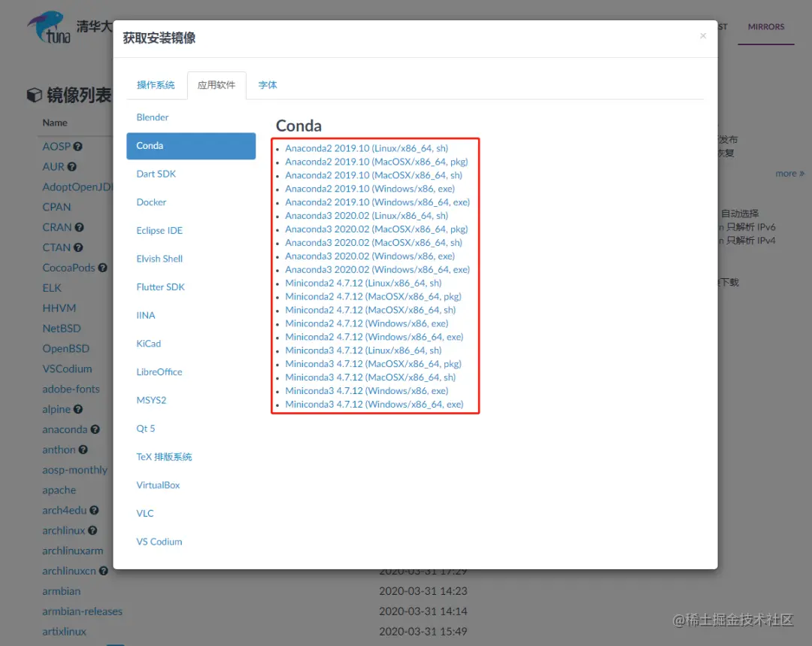Open help icon next to alpine

[x=78, y=409]
